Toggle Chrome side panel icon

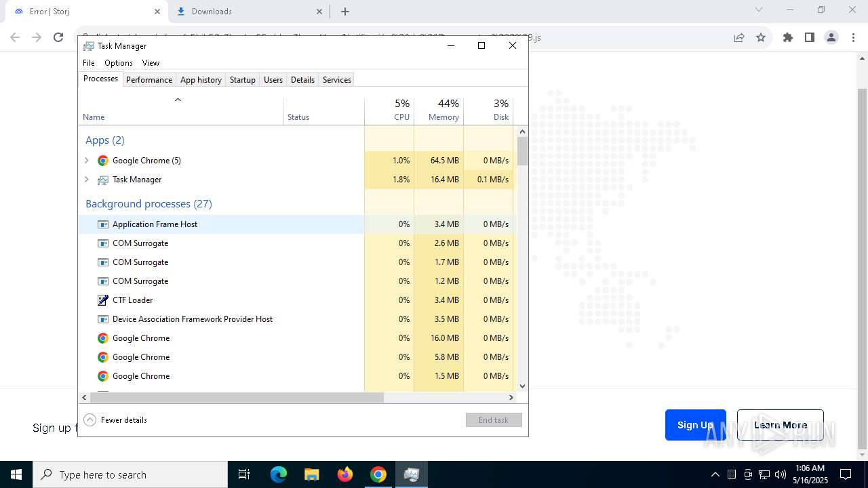[810, 37]
